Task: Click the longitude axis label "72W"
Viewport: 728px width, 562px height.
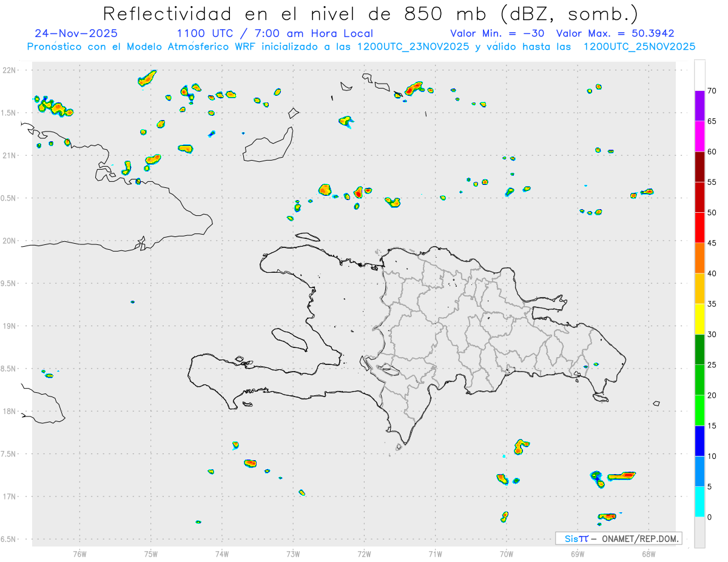Action: click(x=364, y=554)
